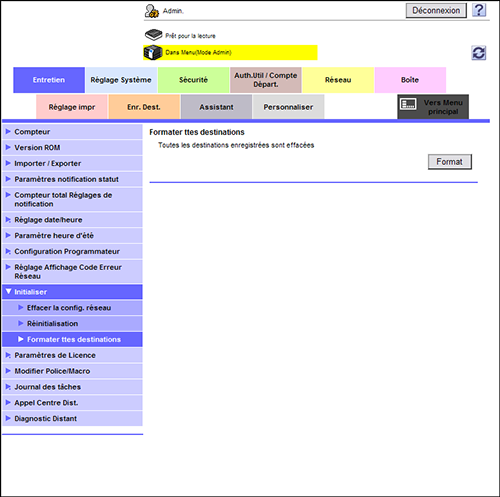The image size is (500, 497).
Task: Open Version ROM menu item
Action: click(x=72, y=147)
